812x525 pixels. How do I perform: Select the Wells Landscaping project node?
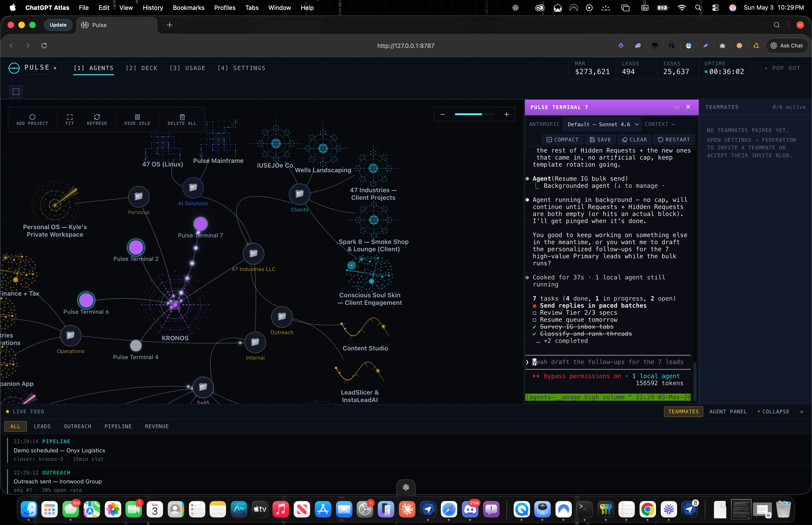(x=323, y=148)
